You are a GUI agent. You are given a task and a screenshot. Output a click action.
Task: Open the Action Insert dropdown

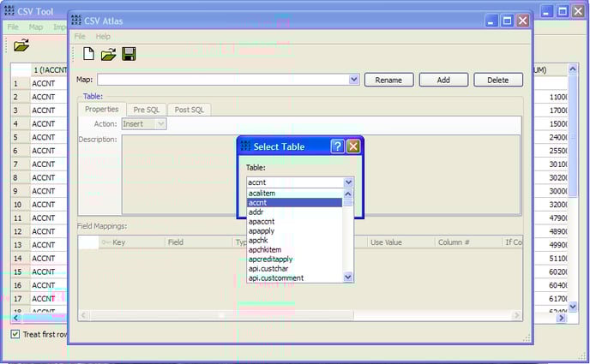point(160,124)
